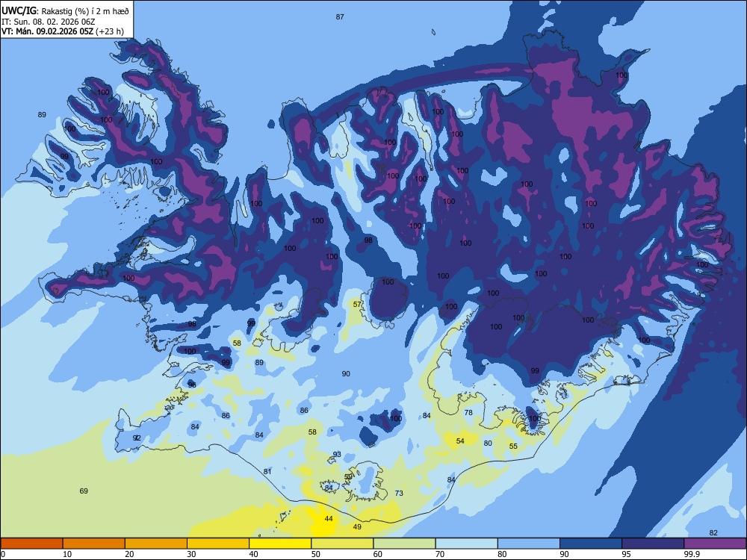Click the humidity value 96
The image size is (747, 560).
192,385
